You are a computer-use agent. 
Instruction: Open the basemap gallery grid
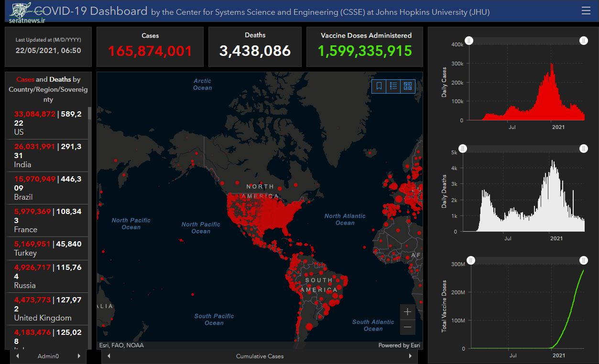coord(408,86)
